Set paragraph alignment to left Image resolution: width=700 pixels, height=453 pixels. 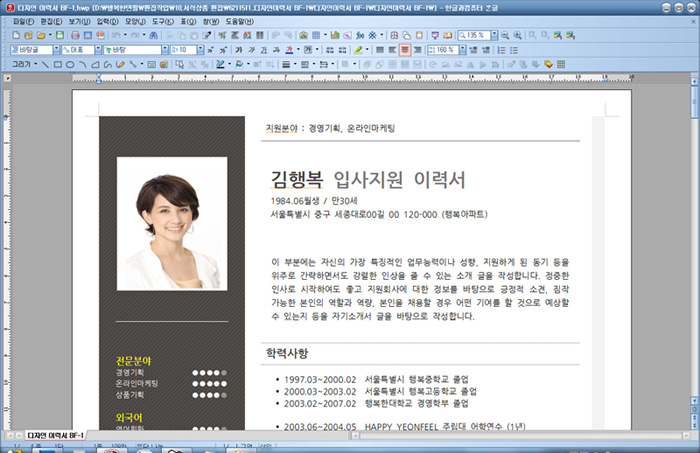(x=392, y=50)
